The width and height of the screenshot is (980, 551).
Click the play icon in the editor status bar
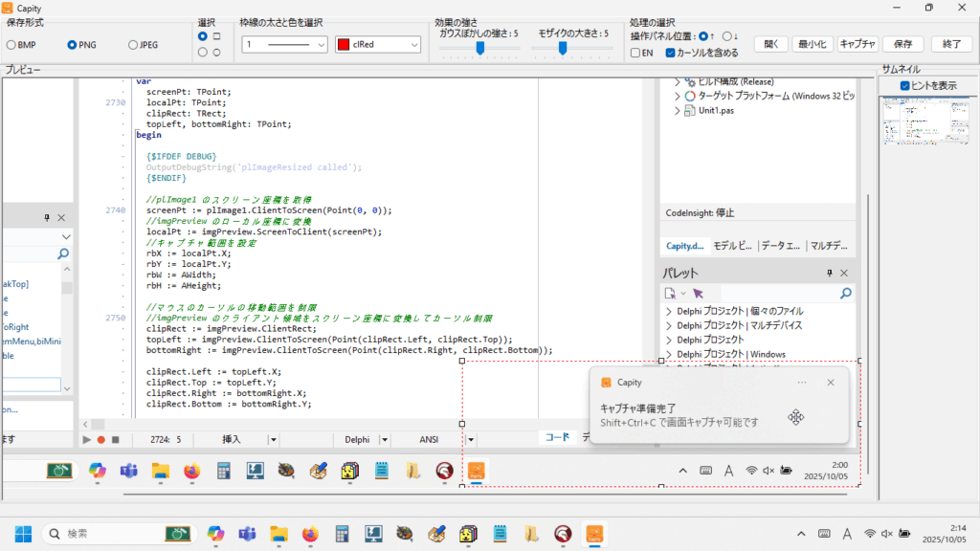click(86, 440)
